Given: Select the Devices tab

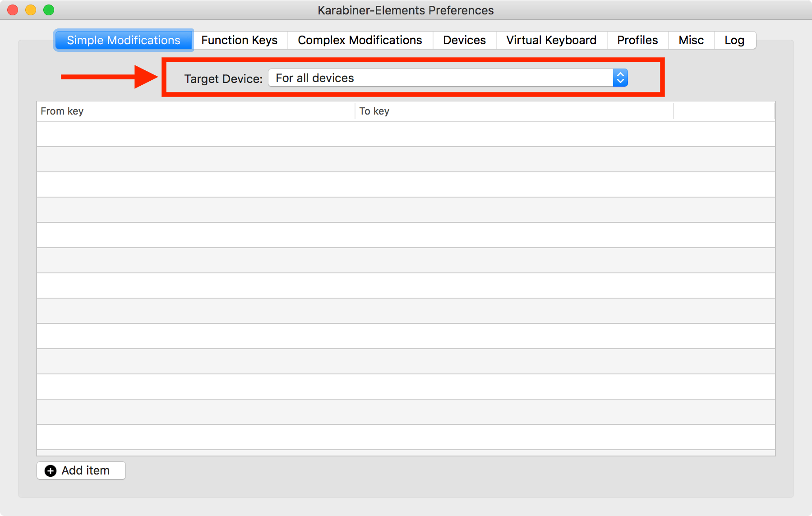Looking at the screenshot, I should [x=464, y=40].
